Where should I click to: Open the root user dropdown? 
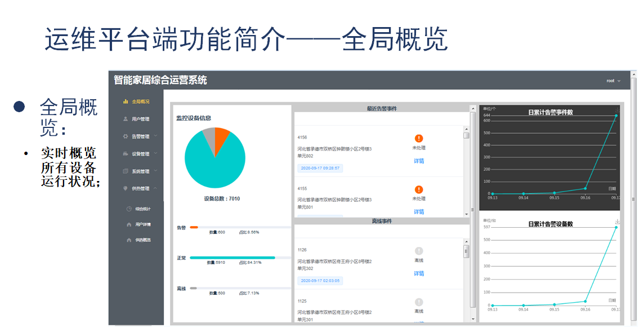613,81
